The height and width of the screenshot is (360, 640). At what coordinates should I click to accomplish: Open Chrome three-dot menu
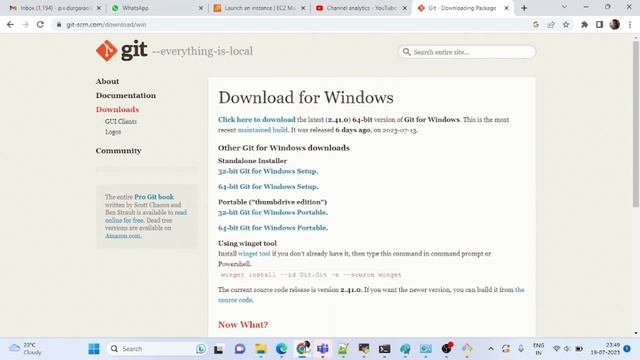630,24
